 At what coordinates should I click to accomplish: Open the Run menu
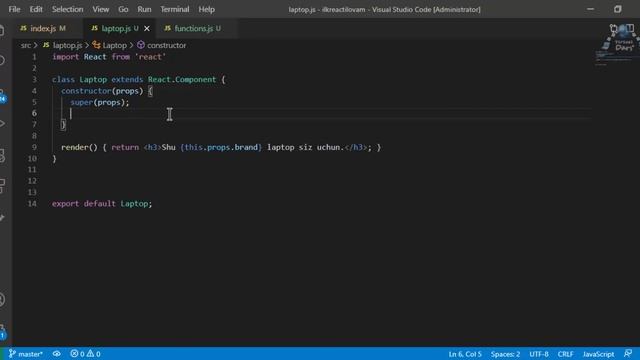(x=144, y=9)
